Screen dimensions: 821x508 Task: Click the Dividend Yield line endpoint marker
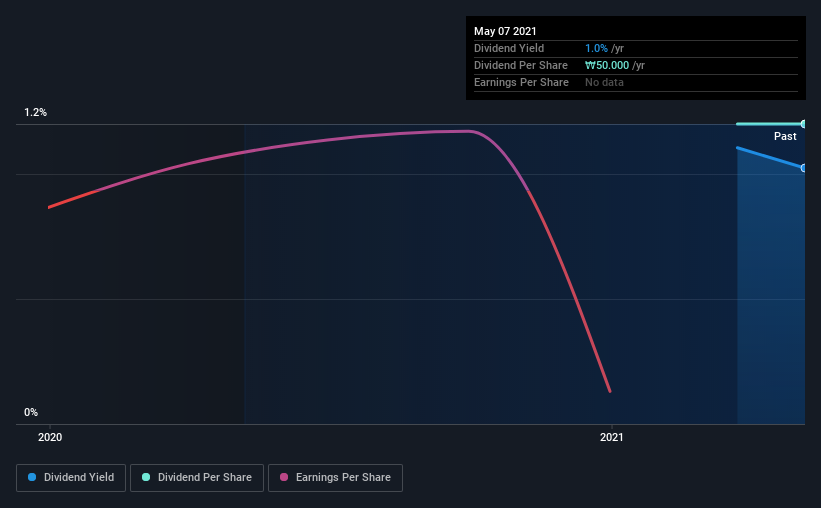[803, 168]
